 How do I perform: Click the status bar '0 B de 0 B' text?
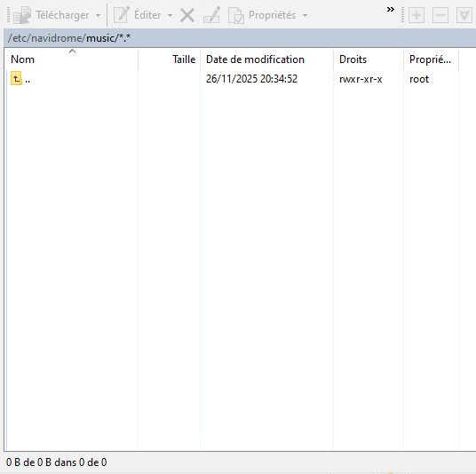tap(57, 462)
